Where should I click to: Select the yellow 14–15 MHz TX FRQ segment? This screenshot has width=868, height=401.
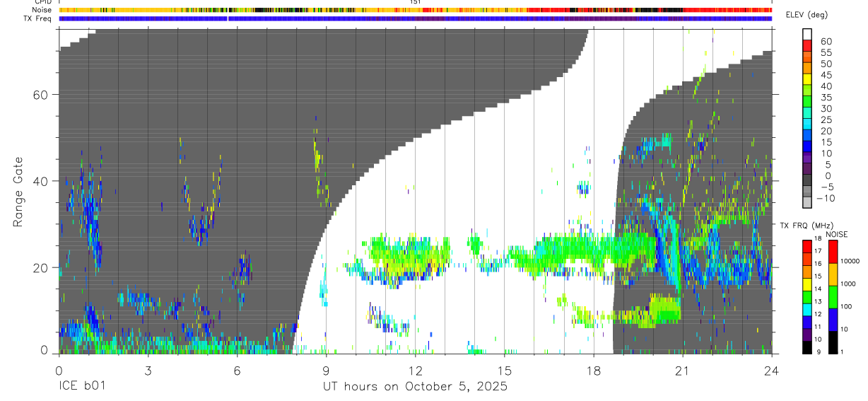807,283
